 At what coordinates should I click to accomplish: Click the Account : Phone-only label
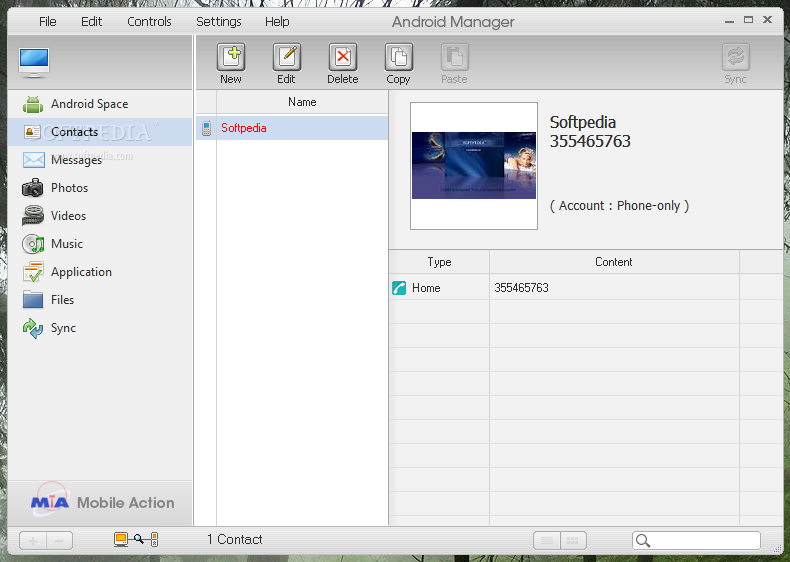pyautogui.click(x=619, y=206)
